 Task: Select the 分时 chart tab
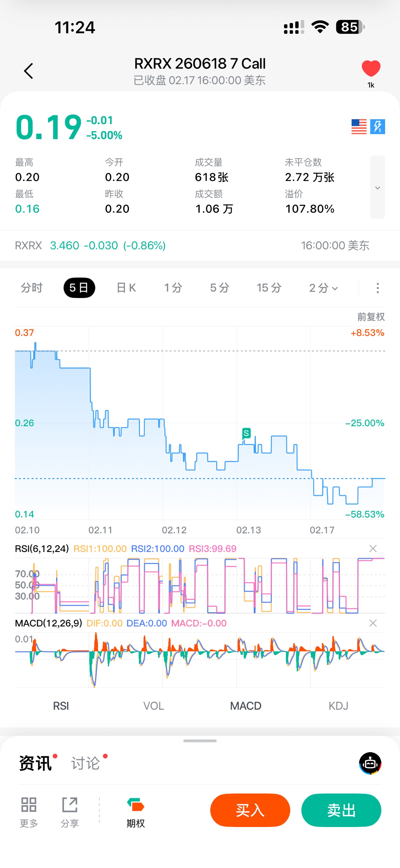(x=32, y=288)
